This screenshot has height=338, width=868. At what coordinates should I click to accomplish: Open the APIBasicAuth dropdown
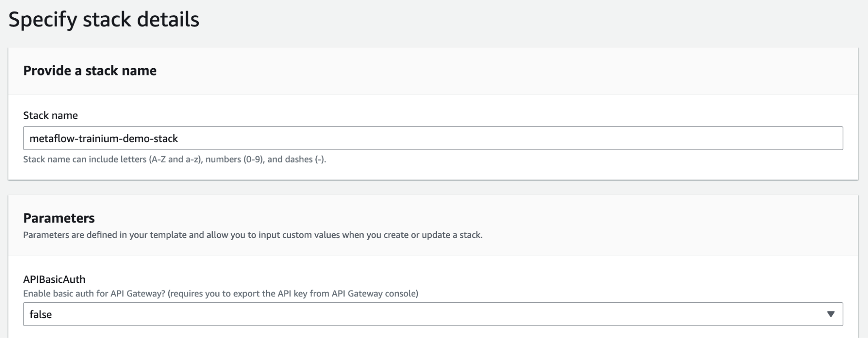[433, 314]
